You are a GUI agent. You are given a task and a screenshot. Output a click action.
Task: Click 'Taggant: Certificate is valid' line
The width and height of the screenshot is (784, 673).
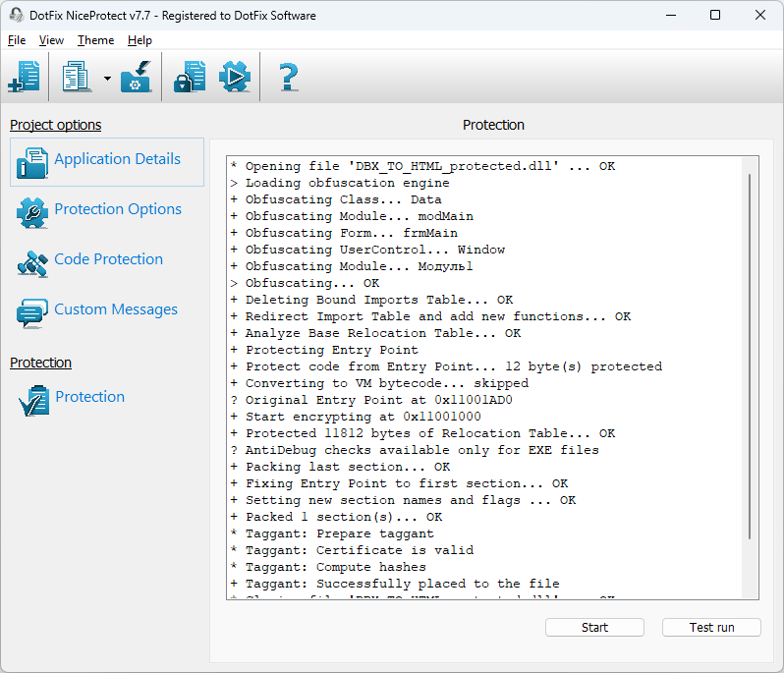[x=352, y=550]
